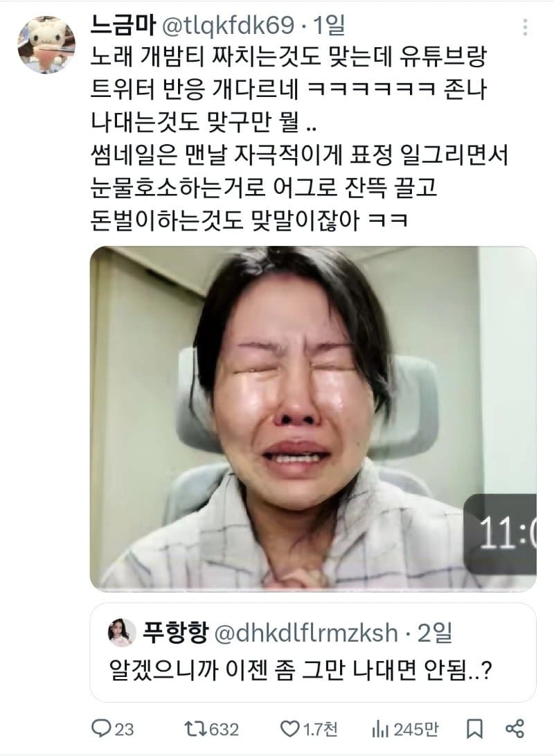Open the 푸항항 quoted profile picture
554x756 pixels.
[x=121, y=632]
